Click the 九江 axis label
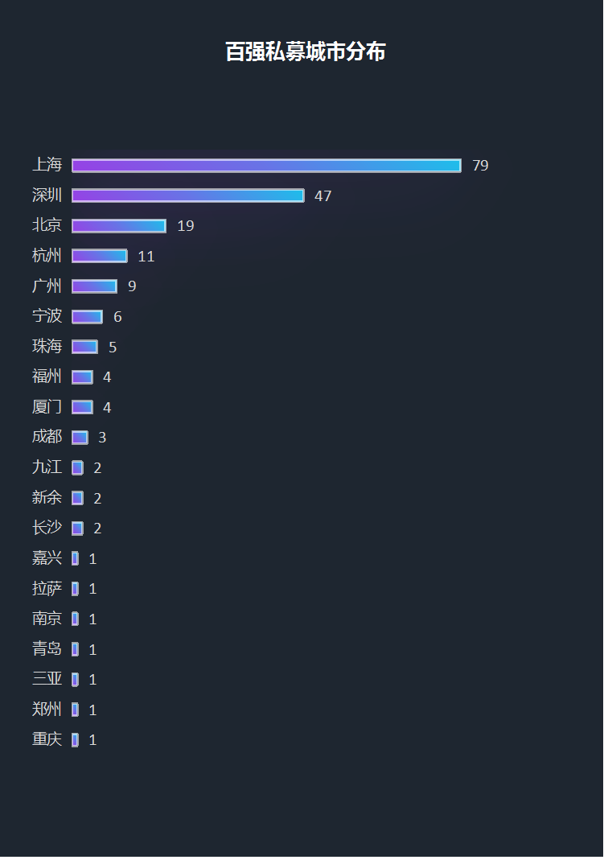 [x=47, y=467]
